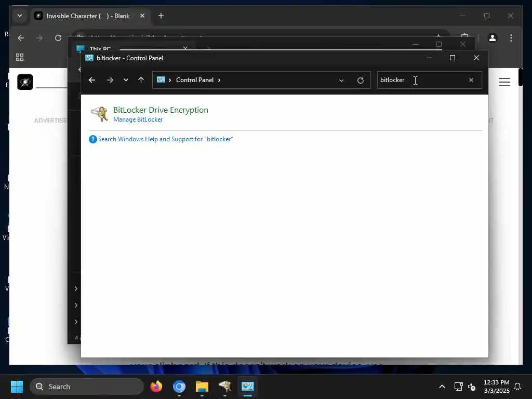The image size is (532, 399).
Task: Click the taskbar Search box
Action: (87, 387)
